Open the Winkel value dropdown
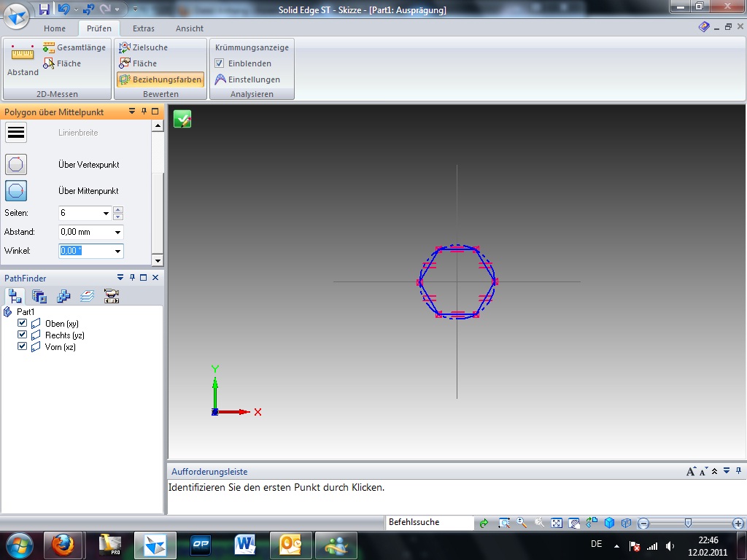This screenshot has width=747, height=560. coord(117,251)
